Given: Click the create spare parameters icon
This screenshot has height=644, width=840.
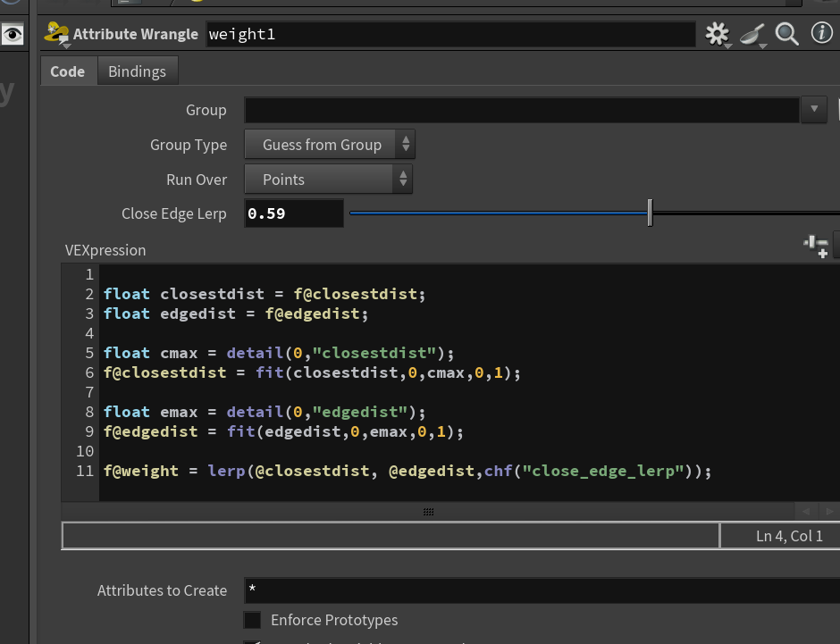Looking at the screenshot, I should (816, 247).
